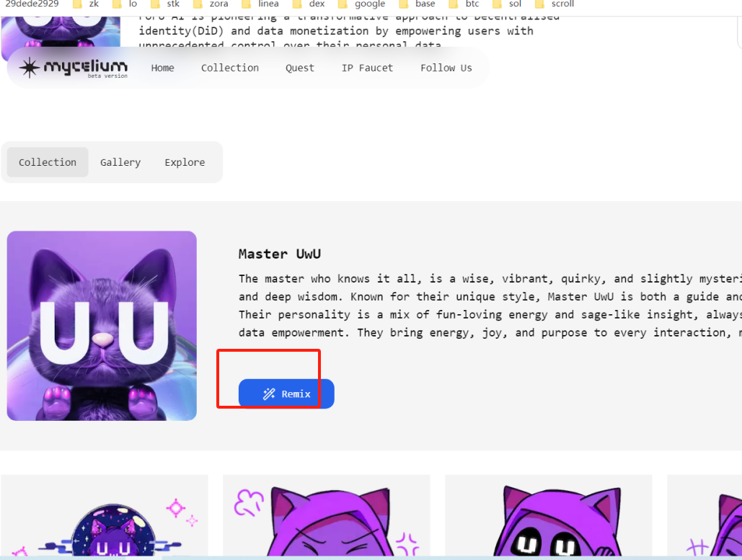The image size is (742, 560).
Task: Click the Mycelium star logo icon
Action: (30, 68)
